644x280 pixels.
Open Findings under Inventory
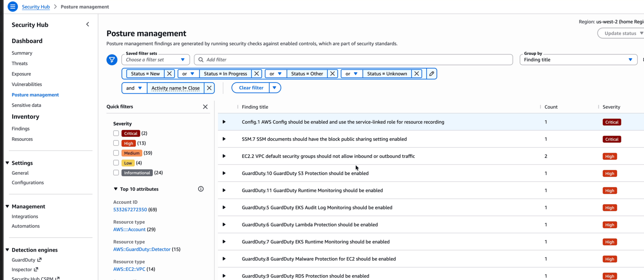(21, 129)
